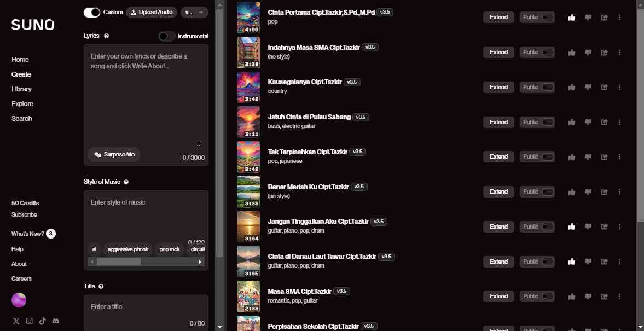
Task: Enable the Instrumental toggle
Action: point(166,36)
